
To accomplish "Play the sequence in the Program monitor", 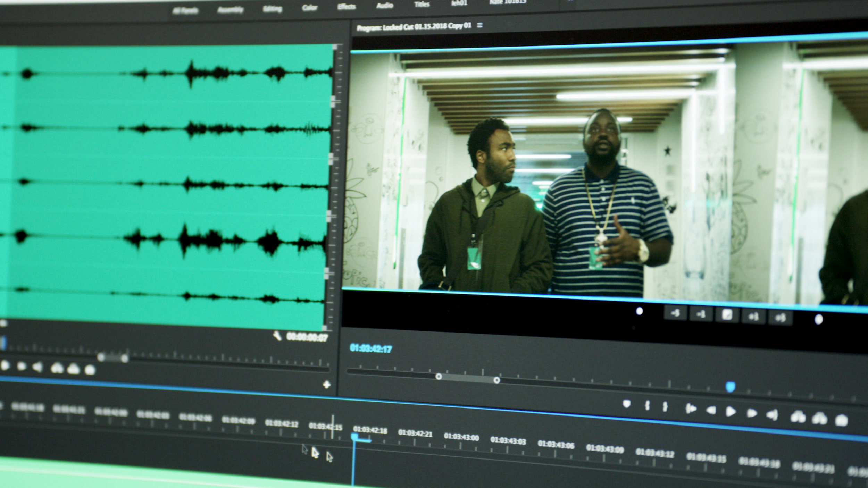I will click(731, 412).
